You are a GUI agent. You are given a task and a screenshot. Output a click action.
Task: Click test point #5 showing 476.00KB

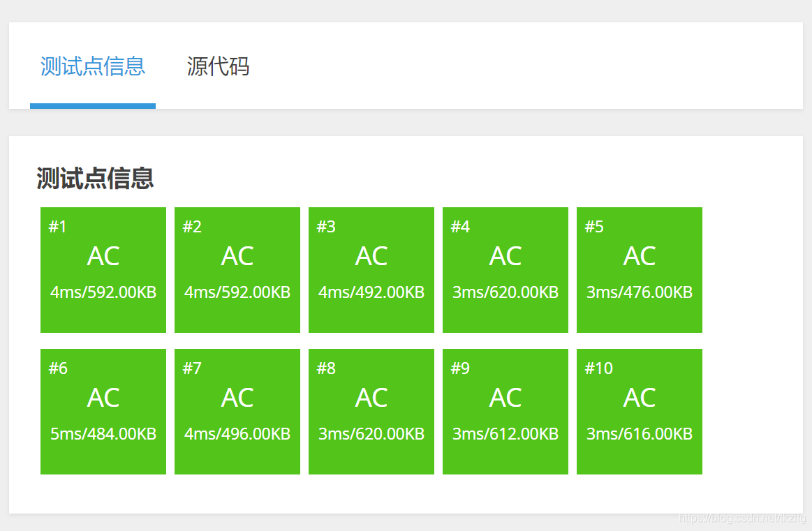639,269
